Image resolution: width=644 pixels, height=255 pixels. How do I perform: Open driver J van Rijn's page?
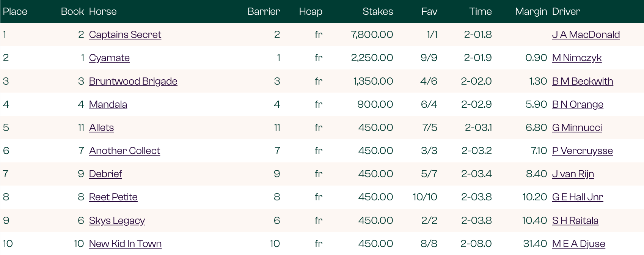pos(573,174)
